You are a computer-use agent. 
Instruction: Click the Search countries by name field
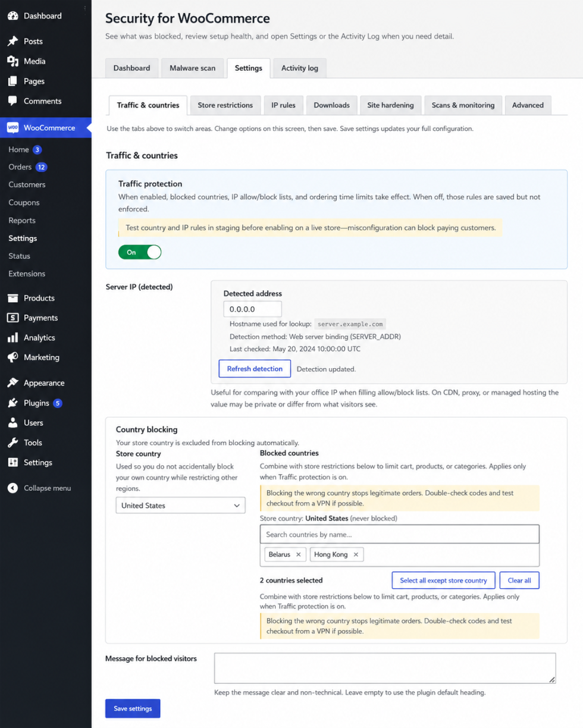[x=400, y=534]
